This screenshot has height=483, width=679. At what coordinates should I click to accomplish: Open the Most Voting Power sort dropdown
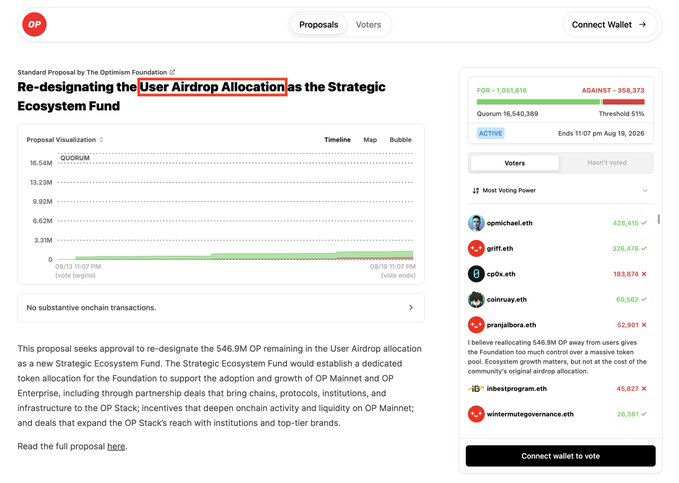tap(560, 190)
